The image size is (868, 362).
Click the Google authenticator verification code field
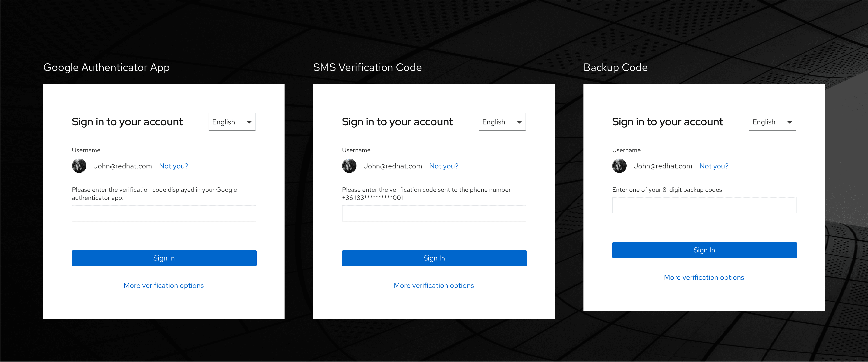coord(164,213)
